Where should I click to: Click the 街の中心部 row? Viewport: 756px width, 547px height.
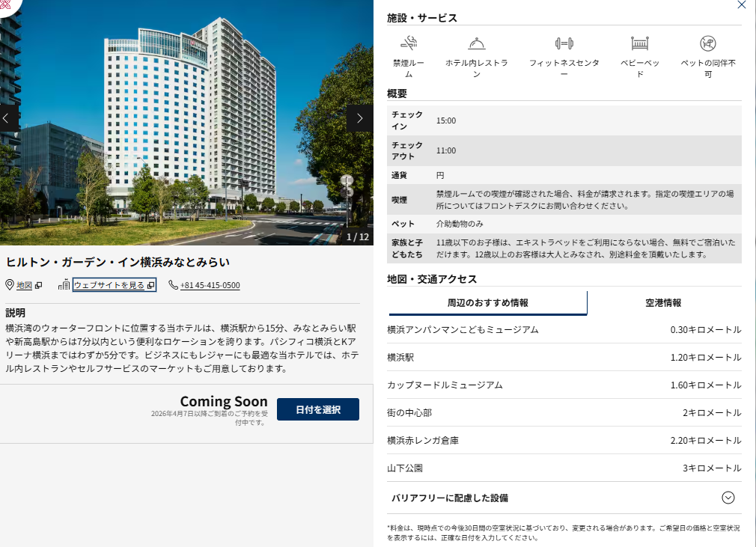point(564,412)
